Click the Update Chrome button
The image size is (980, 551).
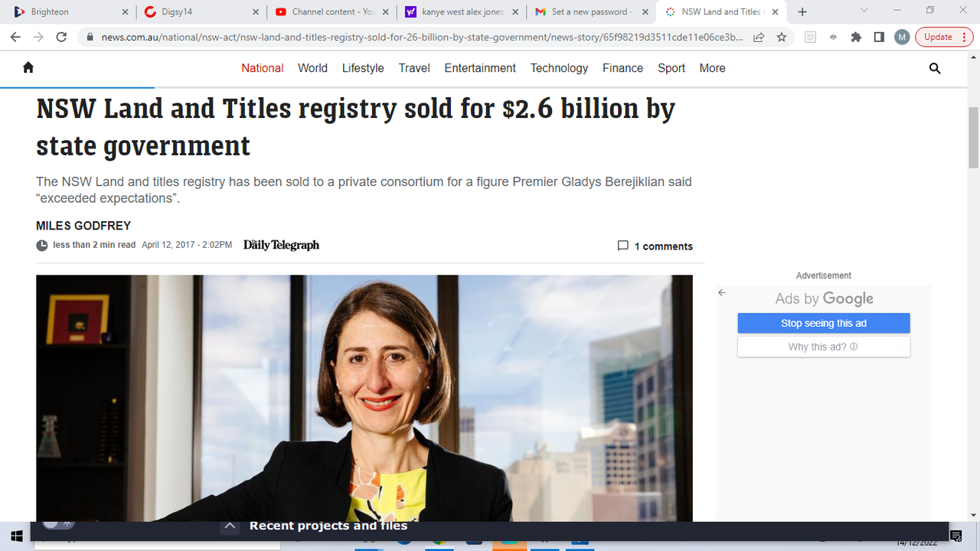[944, 37]
